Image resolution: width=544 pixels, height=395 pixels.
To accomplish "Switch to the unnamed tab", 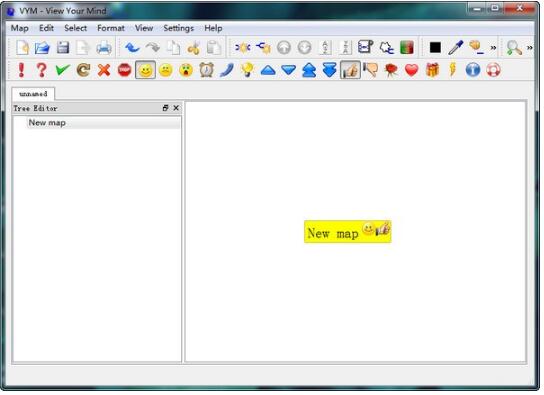I will click(33, 94).
